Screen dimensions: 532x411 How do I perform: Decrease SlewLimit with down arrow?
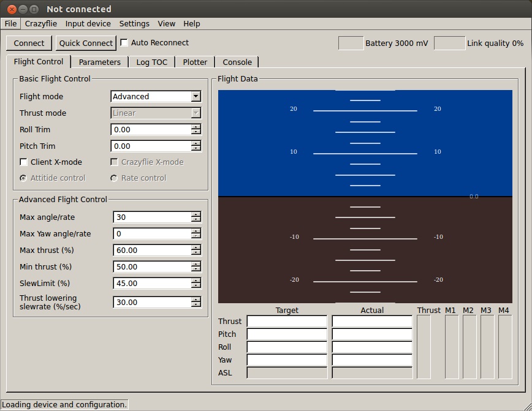coord(196,286)
